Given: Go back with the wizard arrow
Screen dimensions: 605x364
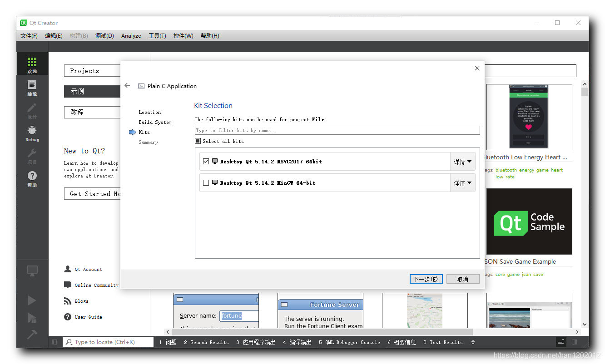Looking at the screenshot, I should (127, 85).
